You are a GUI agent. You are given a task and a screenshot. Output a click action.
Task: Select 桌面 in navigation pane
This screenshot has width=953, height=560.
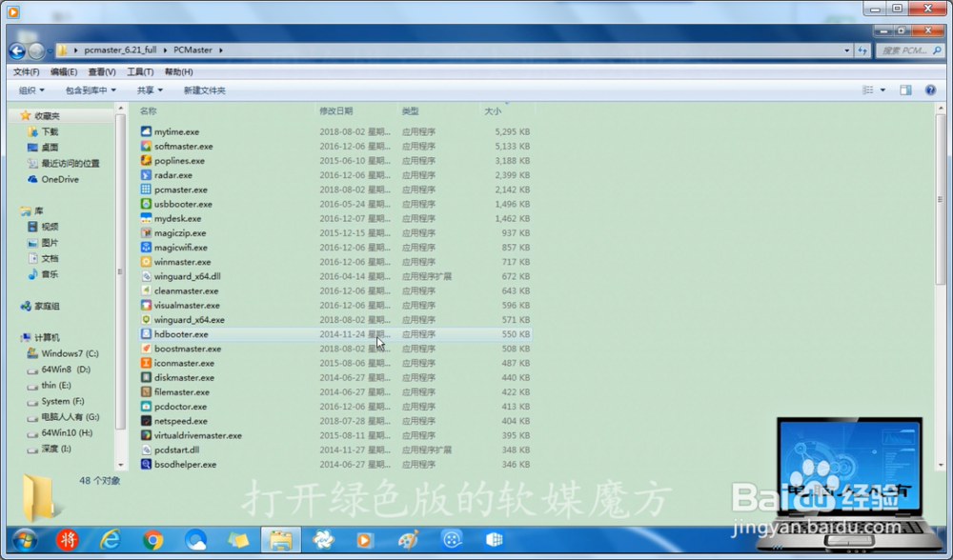[x=50, y=148]
